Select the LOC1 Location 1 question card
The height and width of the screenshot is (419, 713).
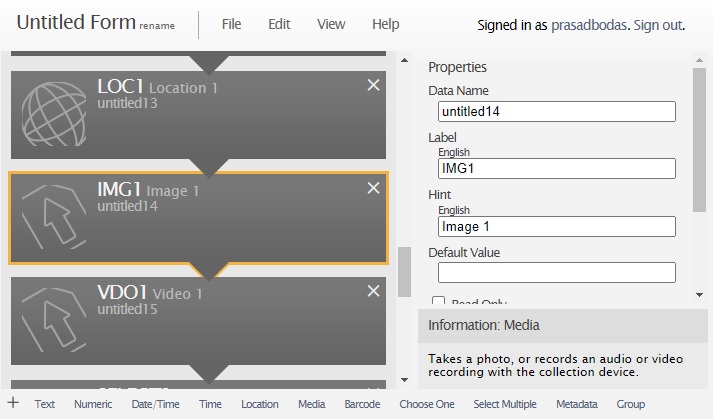click(x=198, y=115)
